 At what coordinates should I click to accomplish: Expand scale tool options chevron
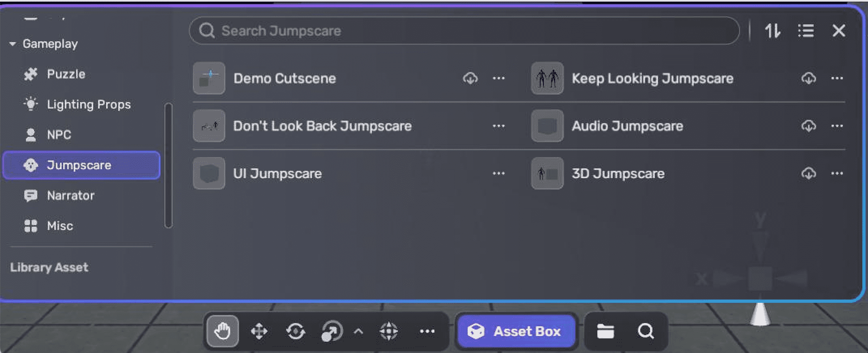click(x=358, y=332)
